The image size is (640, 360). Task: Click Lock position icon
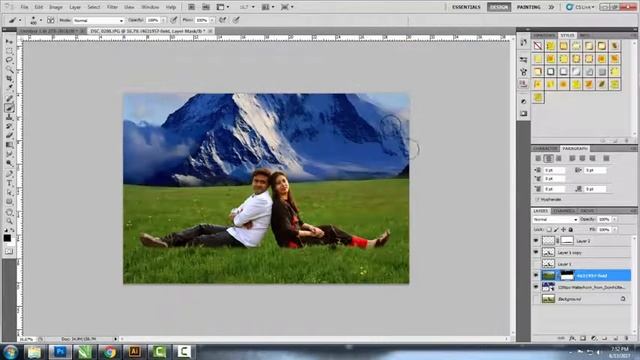(563, 230)
